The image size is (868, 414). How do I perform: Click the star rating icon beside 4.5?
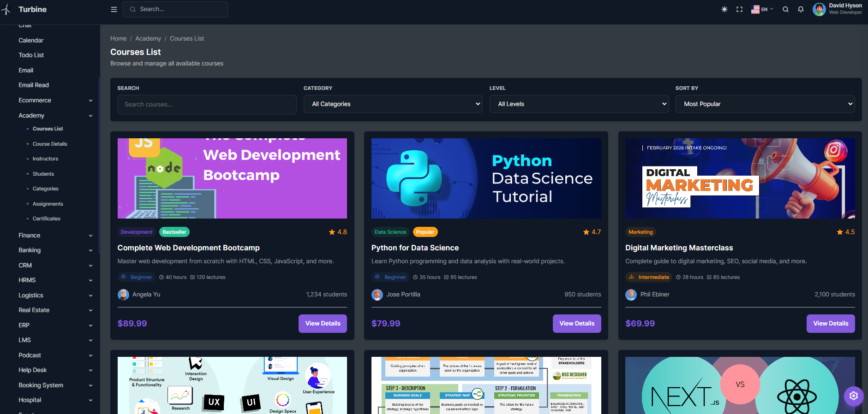coord(840,232)
